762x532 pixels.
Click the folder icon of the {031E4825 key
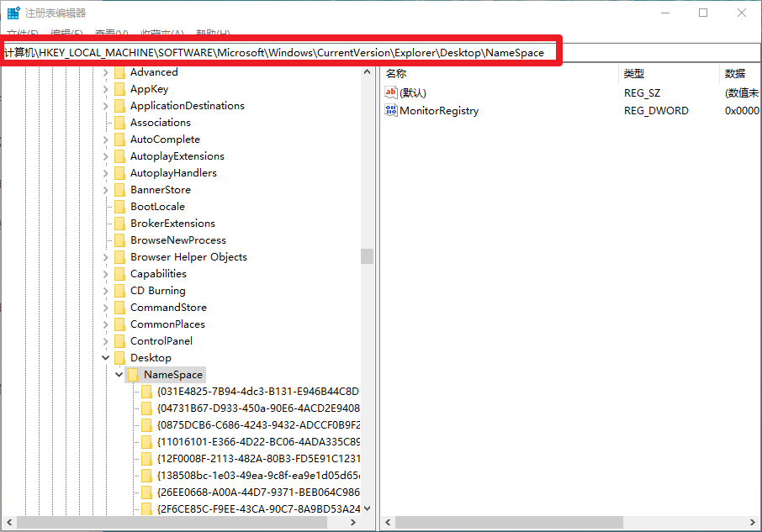coord(146,392)
